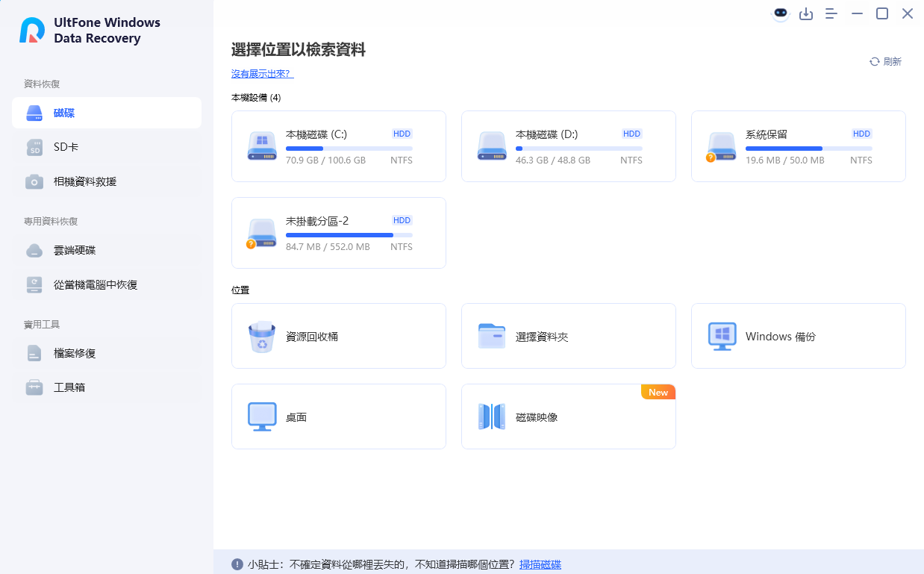This screenshot has height=574, width=924.
Task: Click the 選擇資料夾 folder icon
Action: tap(492, 336)
